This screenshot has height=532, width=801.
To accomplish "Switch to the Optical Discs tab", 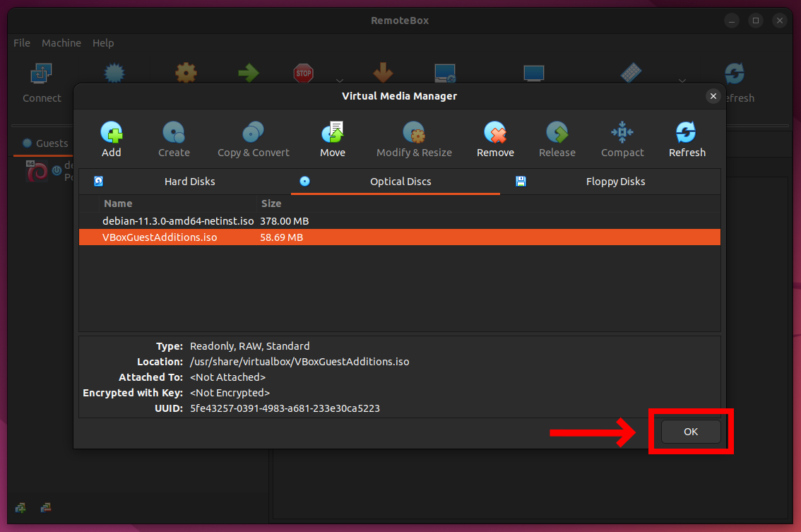I will click(396, 182).
